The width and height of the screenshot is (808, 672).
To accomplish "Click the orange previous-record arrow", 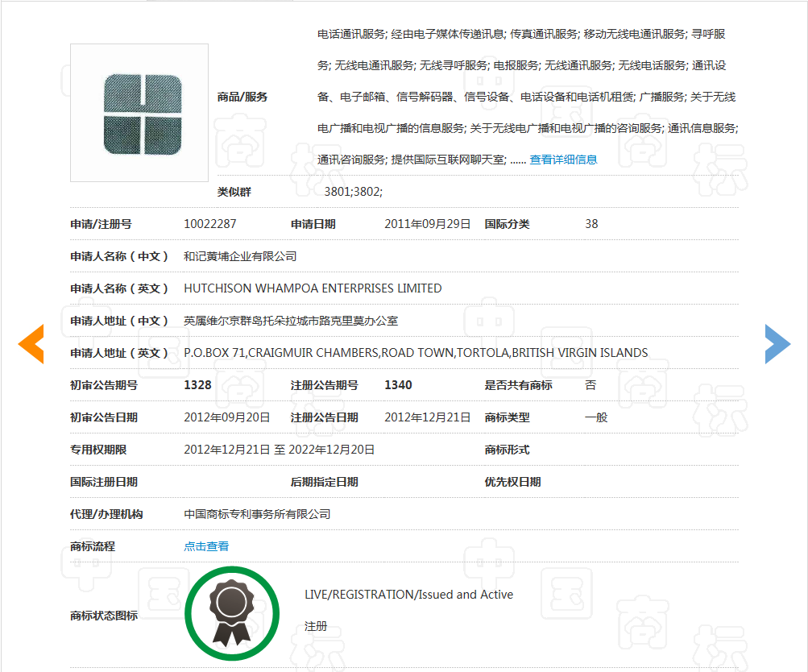I will [x=31, y=344].
